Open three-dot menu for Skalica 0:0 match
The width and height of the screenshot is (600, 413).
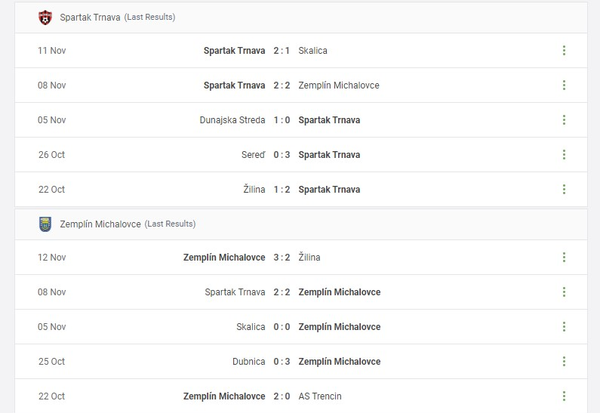(564, 327)
